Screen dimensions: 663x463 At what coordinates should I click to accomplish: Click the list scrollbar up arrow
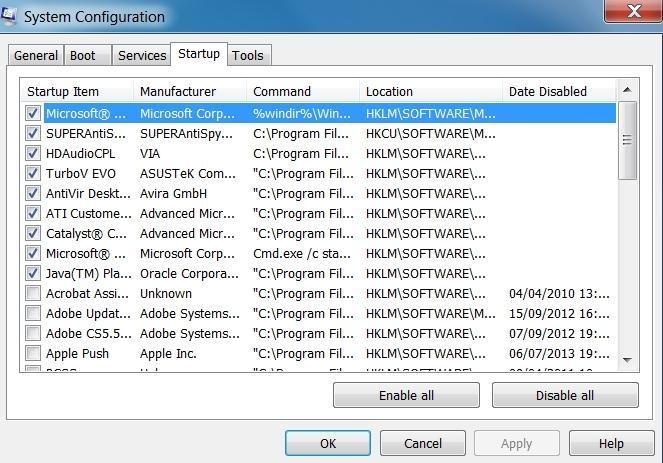tap(627, 90)
